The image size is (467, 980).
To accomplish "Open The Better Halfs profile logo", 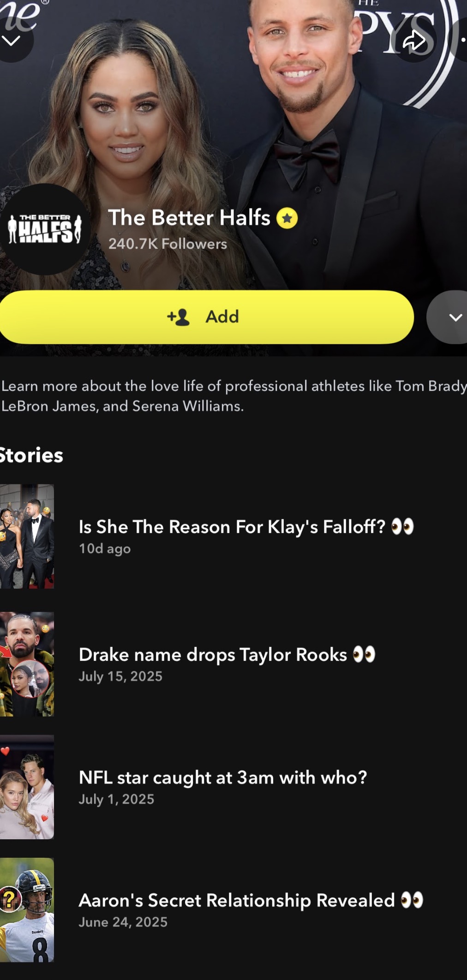I will [45, 229].
